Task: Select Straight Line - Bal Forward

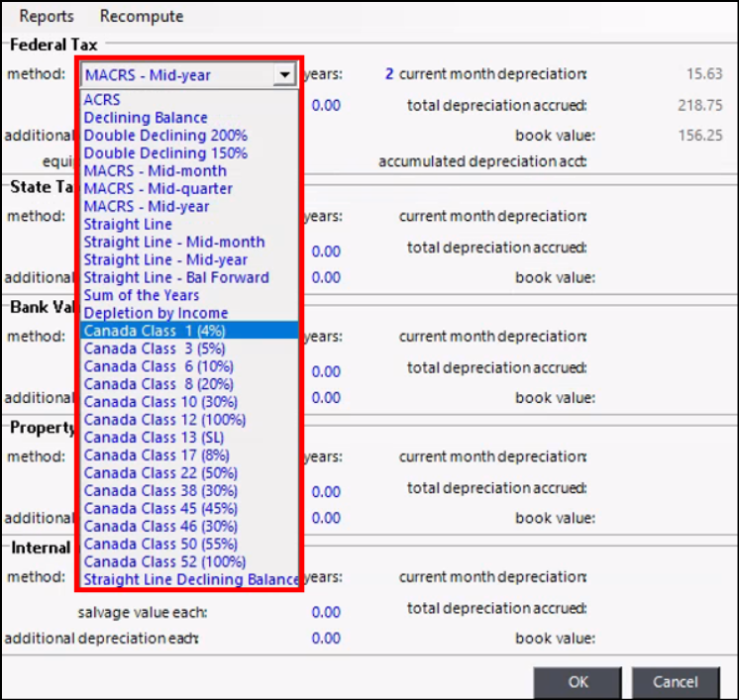Action: (x=176, y=278)
